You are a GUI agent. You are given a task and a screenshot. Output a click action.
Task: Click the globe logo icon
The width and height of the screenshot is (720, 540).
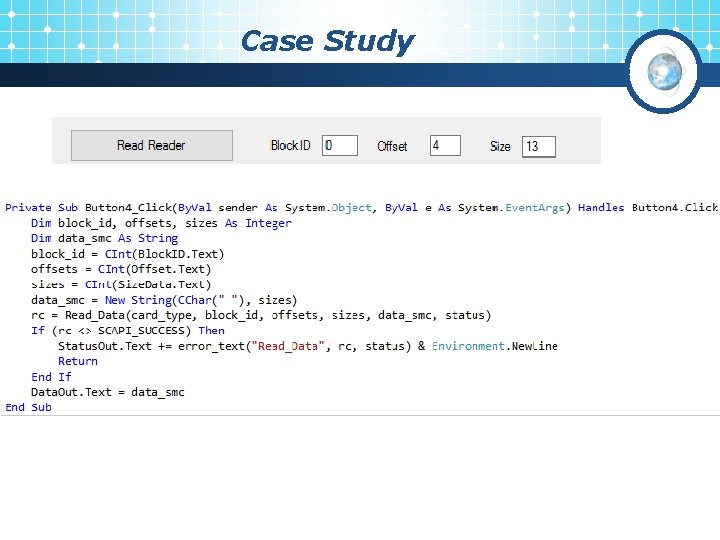click(664, 71)
